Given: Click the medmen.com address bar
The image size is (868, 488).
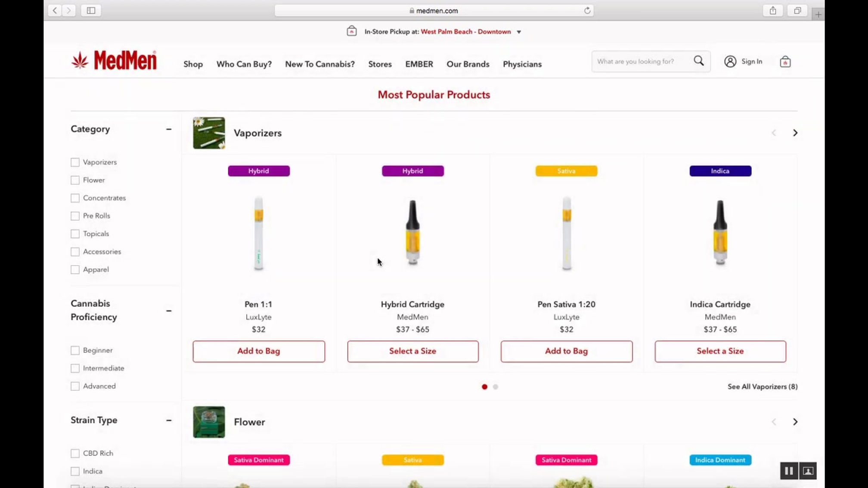Looking at the screenshot, I should 434,11.
